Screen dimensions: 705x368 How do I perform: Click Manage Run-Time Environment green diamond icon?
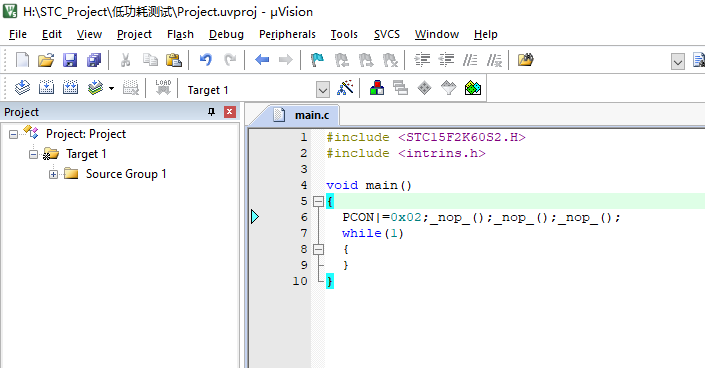coord(473,88)
